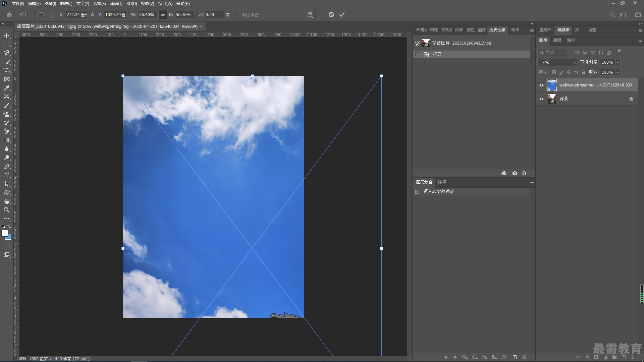This screenshot has height=362, width=644.
Task: Add layer style fx icon
Action: coord(587,357)
